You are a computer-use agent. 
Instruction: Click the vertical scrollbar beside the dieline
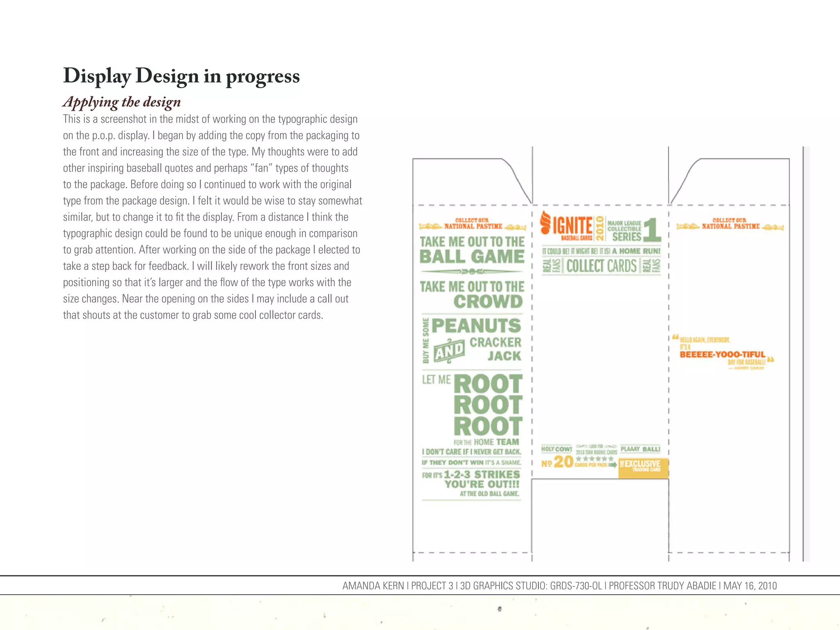pyautogui.click(x=806, y=354)
